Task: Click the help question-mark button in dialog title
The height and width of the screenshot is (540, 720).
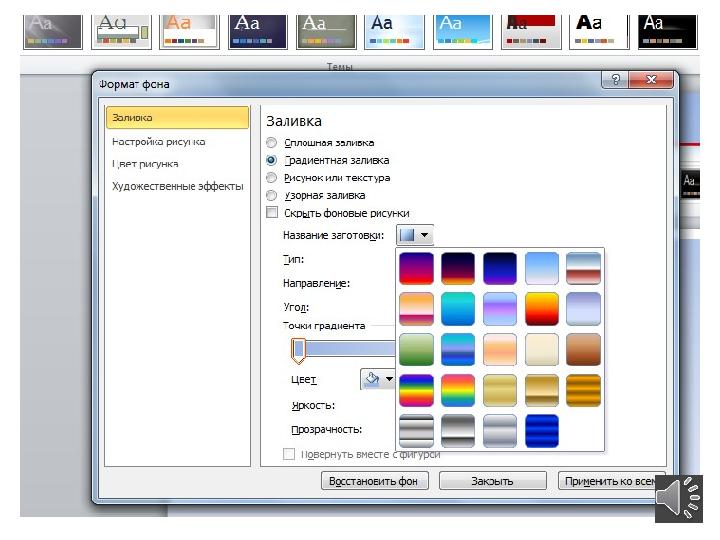Action: click(x=615, y=80)
